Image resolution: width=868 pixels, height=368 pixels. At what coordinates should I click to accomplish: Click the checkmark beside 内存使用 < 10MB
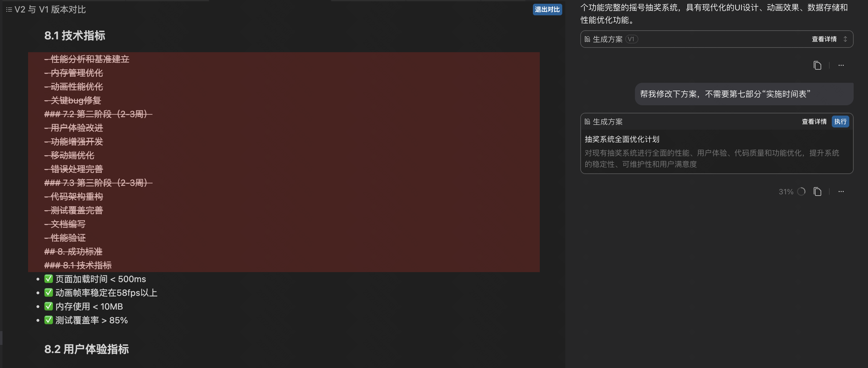49,306
